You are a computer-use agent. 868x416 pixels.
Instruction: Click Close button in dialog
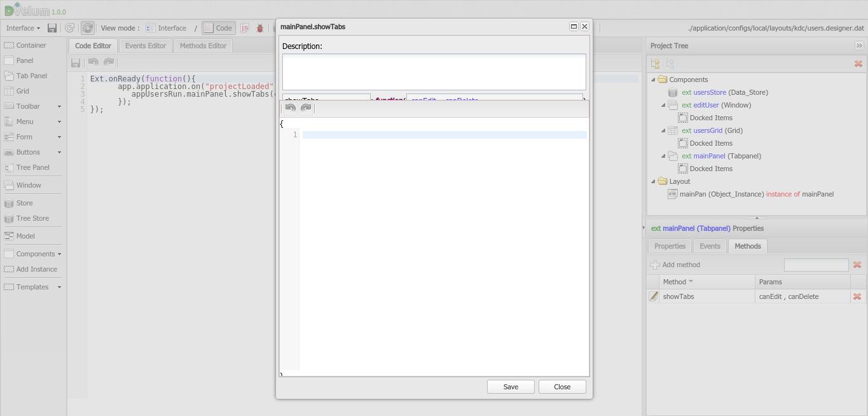coord(562,387)
